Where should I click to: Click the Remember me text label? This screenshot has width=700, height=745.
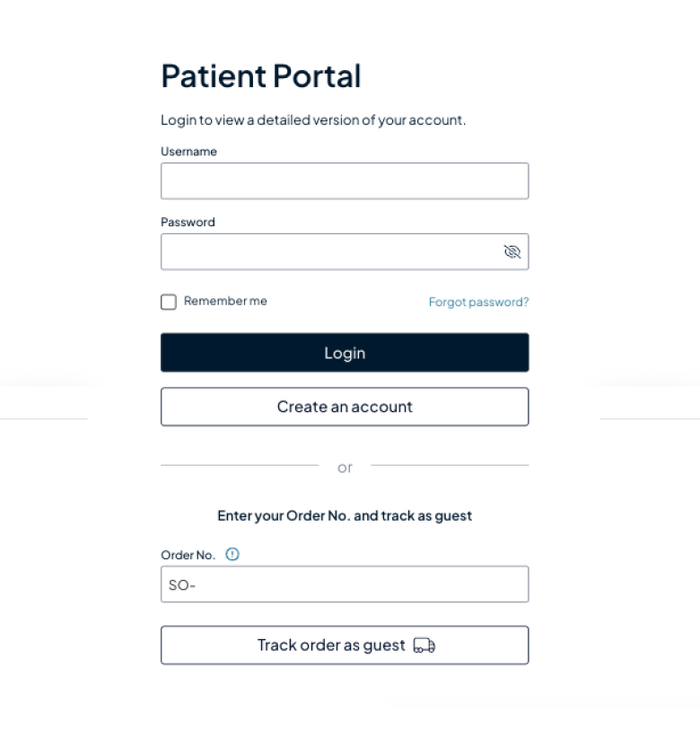pos(225,302)
